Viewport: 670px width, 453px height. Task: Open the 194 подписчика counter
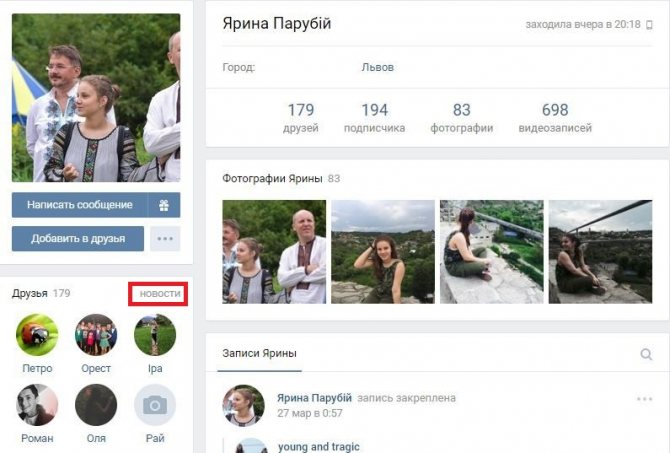(x=374, y=118)
